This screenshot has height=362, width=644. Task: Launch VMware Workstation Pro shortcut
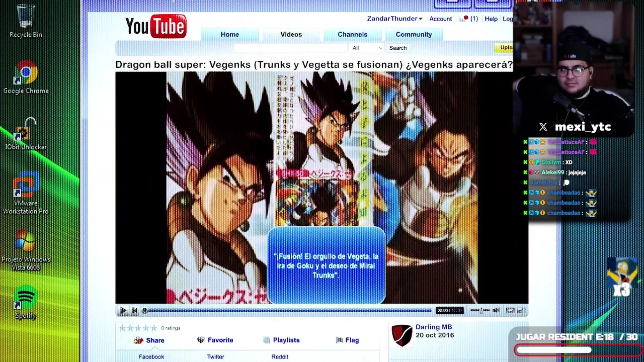26,194
